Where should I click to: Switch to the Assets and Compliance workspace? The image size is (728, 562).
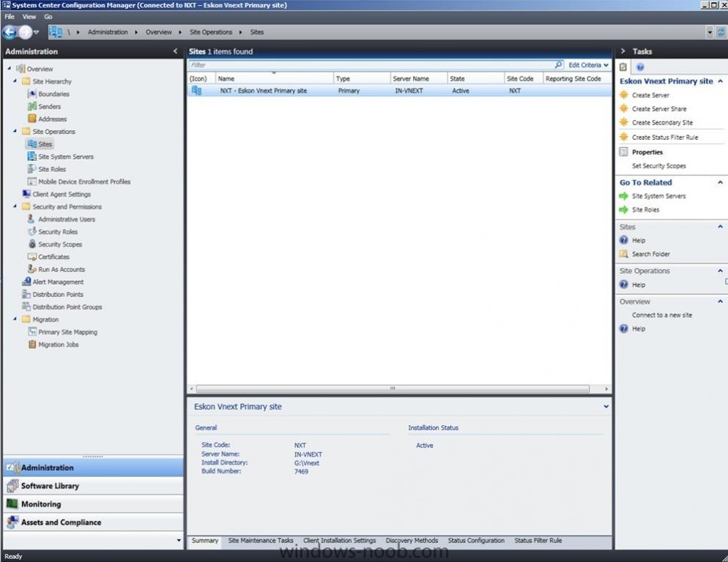point(93,522)
